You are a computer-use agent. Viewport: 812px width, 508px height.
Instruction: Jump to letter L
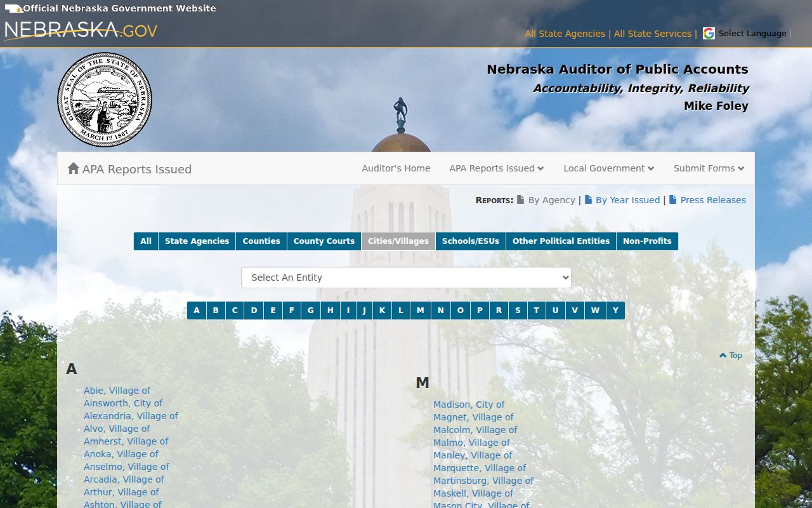point(401,311)
